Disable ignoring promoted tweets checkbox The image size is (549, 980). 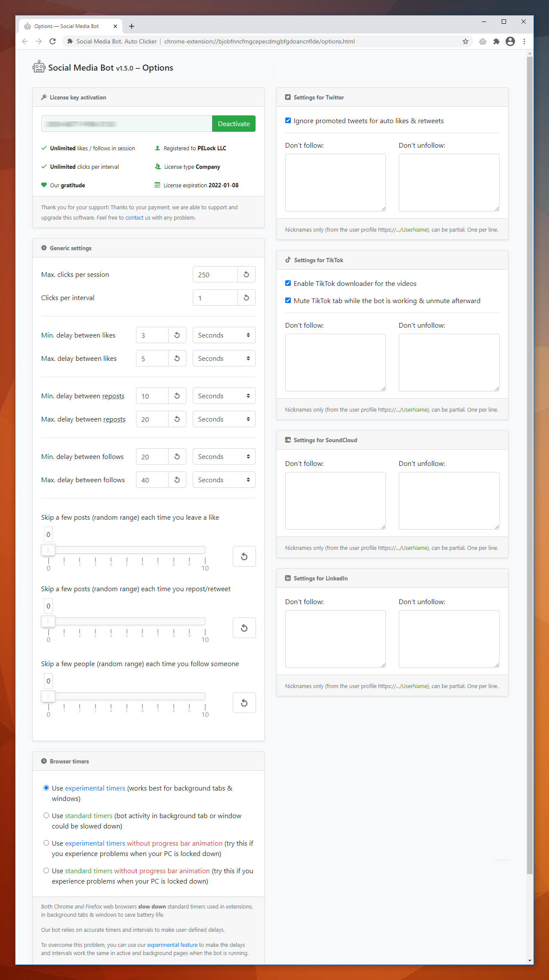click(x=288, y=121)
